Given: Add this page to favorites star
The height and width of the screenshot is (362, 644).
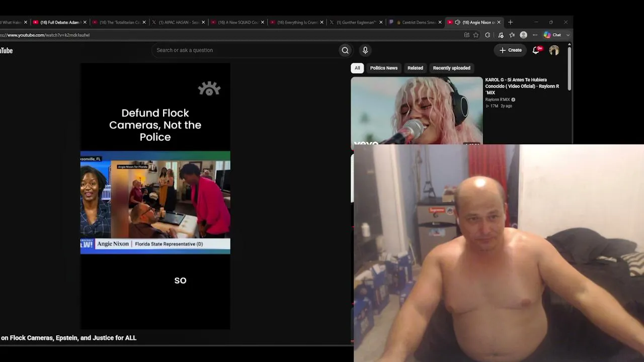Looking at the screenshot, I should (476, 35).
